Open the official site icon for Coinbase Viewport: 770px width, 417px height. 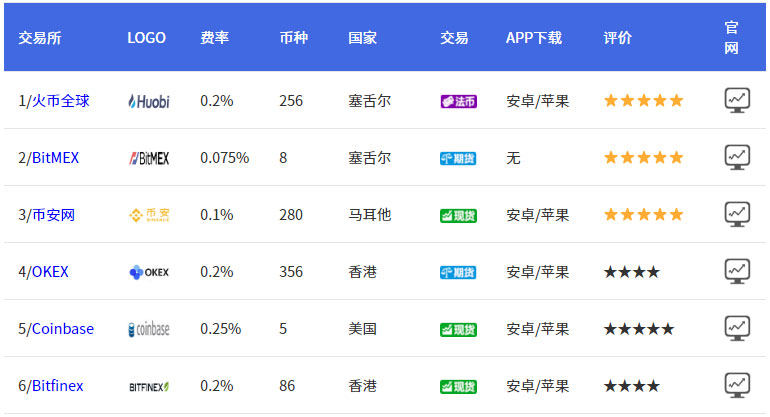(737, 329)
